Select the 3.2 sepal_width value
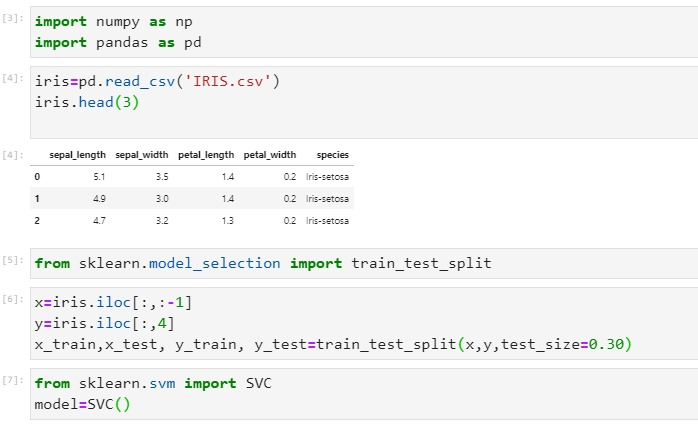The height and width of the screenshot is (428, 698). click(x=162, y=220)
